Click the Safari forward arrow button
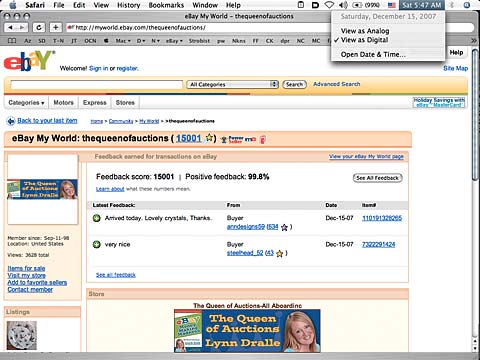 pos(22,28)
